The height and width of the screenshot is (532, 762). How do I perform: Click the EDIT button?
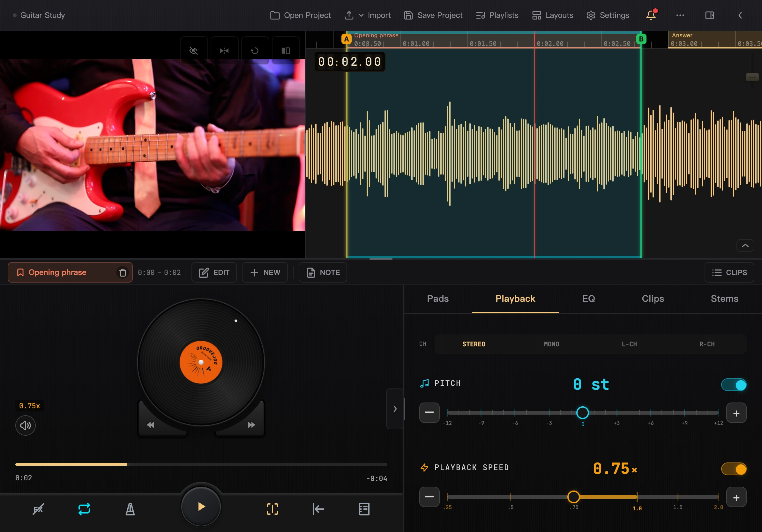(214, 272)
